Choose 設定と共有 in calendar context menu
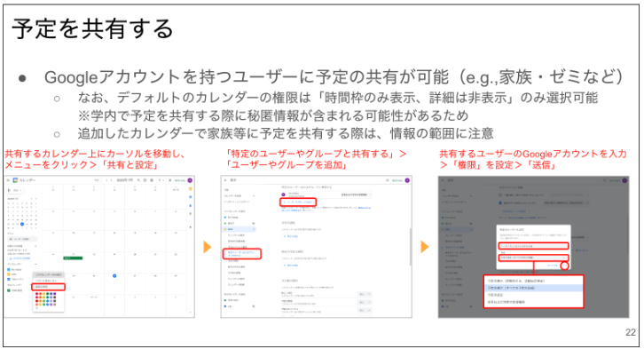Image resolution: width=644 pixels, height=349 pixels. (49, 287)
